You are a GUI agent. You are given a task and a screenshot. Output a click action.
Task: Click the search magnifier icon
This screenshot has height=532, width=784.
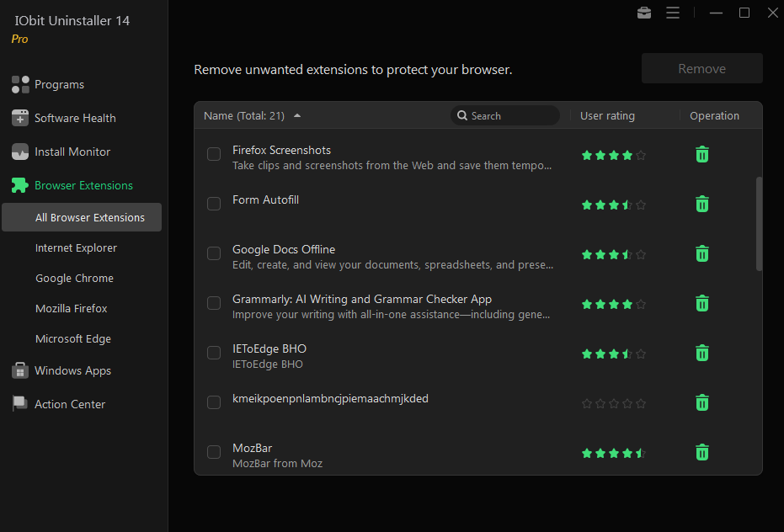point(462,115)
